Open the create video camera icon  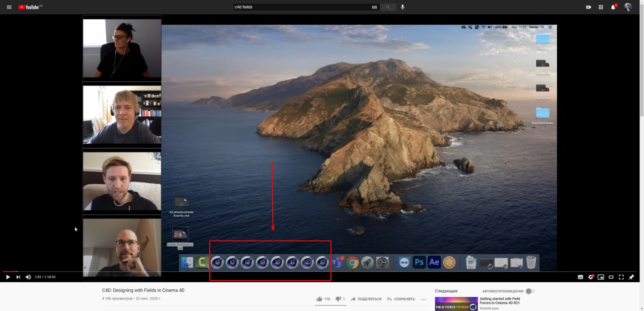pyautogui.click(x=588, y=7)
